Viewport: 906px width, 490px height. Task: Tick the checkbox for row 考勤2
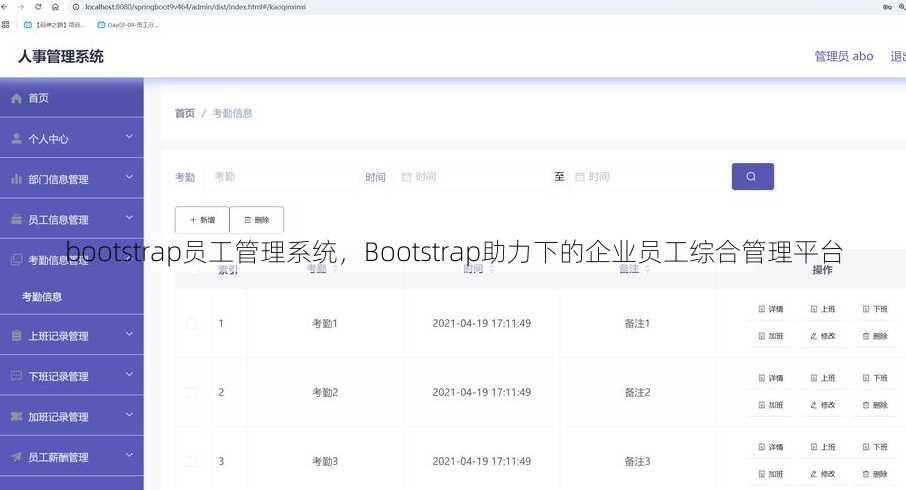pos(192,392)
